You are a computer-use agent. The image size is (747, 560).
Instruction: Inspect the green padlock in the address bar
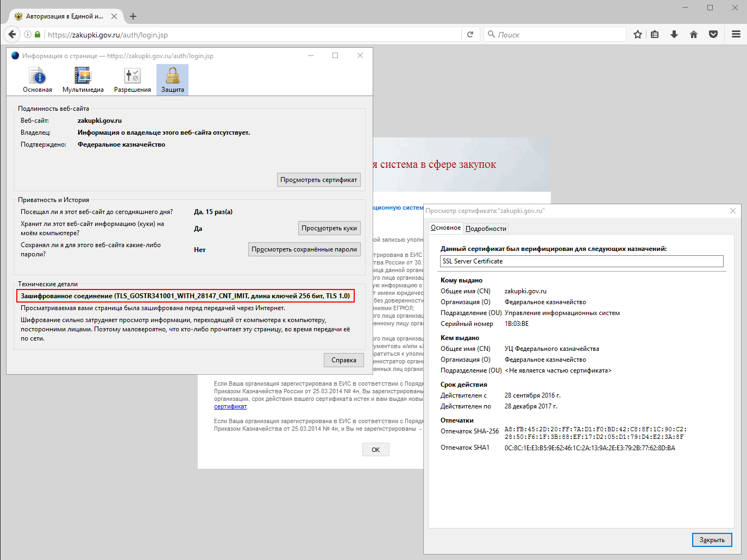[x=37, y=34]
